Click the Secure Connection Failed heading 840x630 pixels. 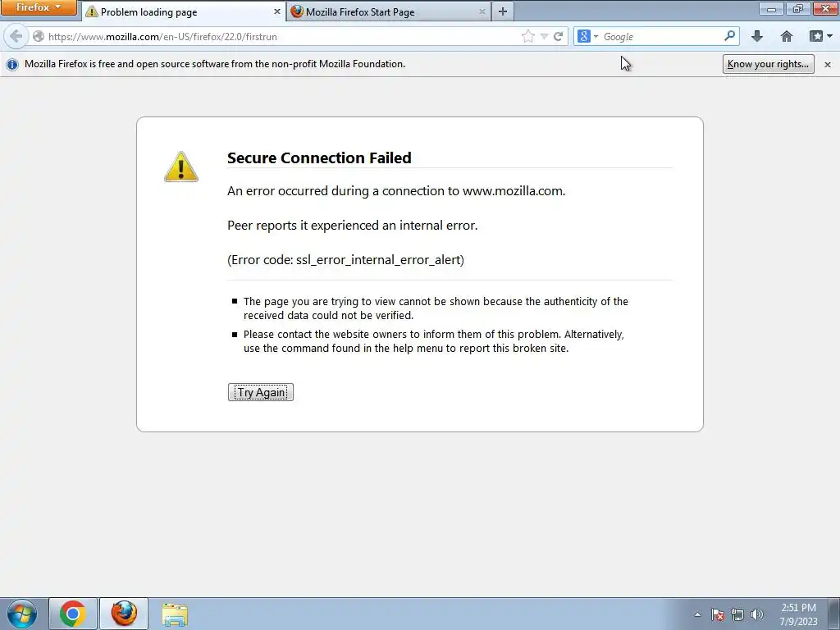(319, 157)
